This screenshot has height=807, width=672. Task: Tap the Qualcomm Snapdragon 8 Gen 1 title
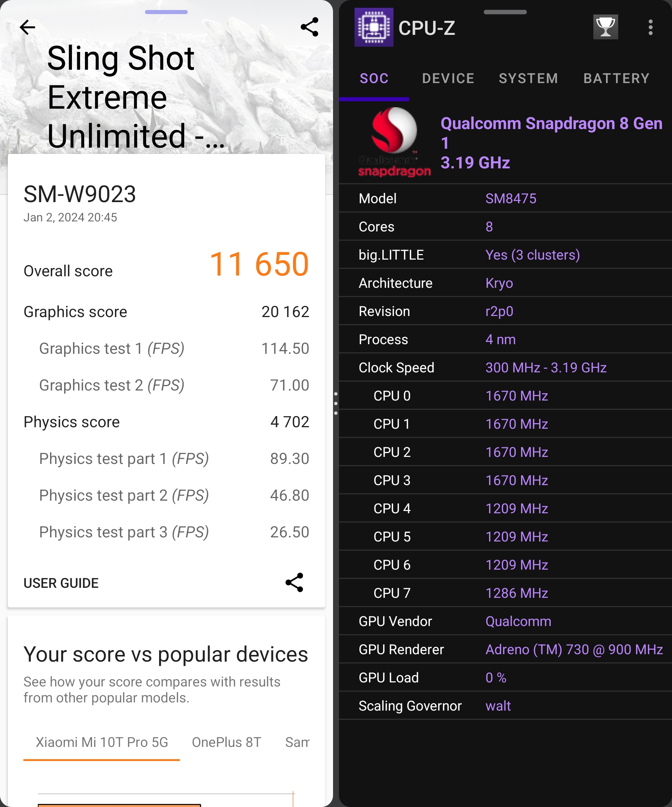tap(551, 133)
